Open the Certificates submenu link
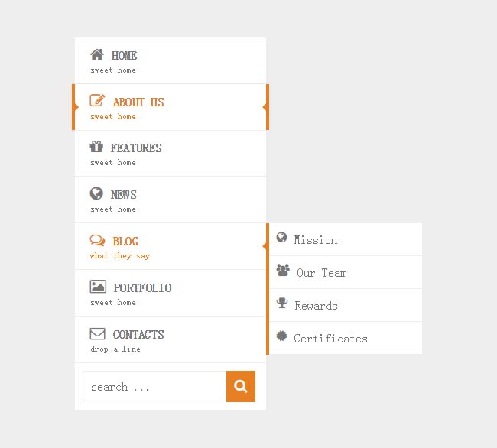The image size is (497, 448). (x=330, y=339)
